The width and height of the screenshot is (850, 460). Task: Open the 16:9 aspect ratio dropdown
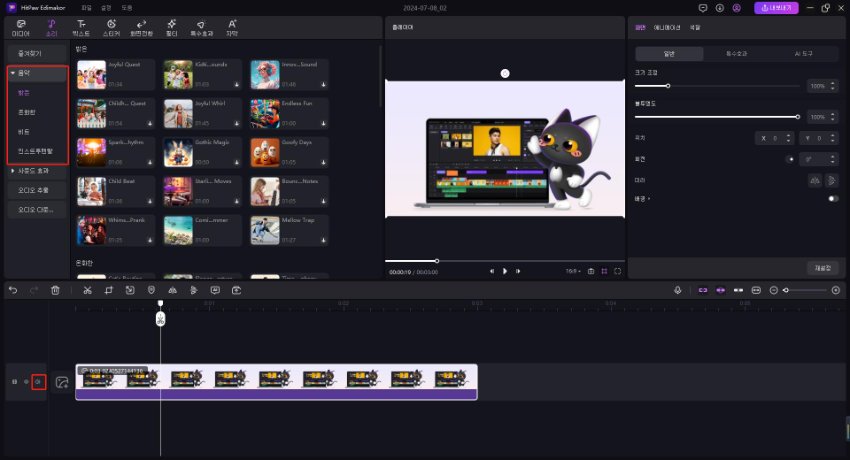pos(572,271)
